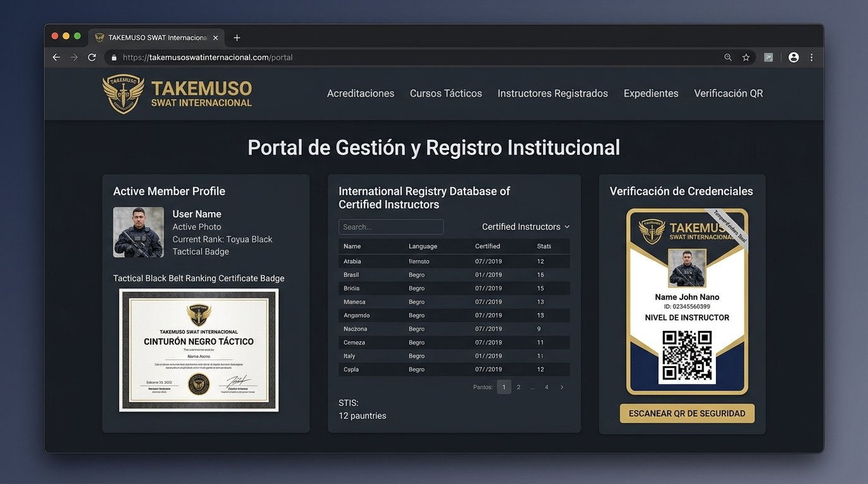This screenshot has width=868, height=484.
Task: Bookmark this page with the star icon
Action: point(746,57)
